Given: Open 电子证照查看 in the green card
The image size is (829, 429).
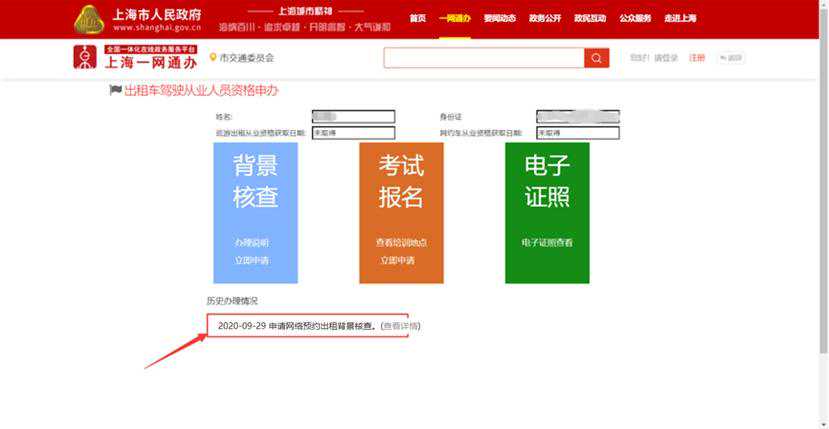Looking at the screenshot, I should [x=547, y=243].
